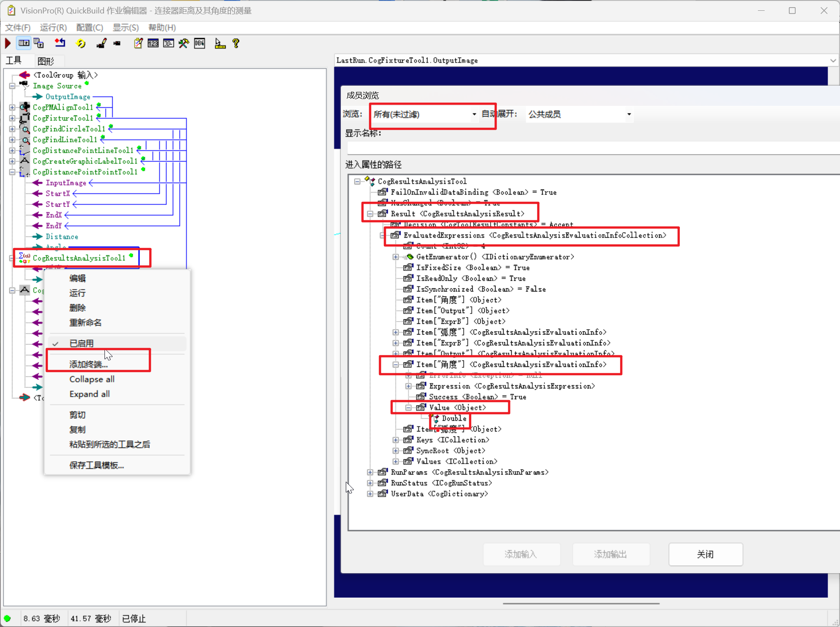Toggle the highlighted electric mode toolbar icon

click(x=24, y=43)
